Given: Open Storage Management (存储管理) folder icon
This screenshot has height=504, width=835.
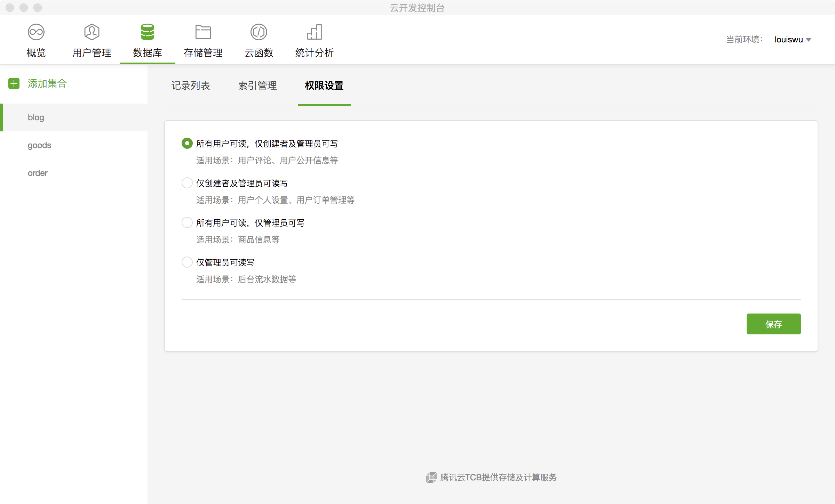Looking at the screenshot, I should (x=203, y=32).
